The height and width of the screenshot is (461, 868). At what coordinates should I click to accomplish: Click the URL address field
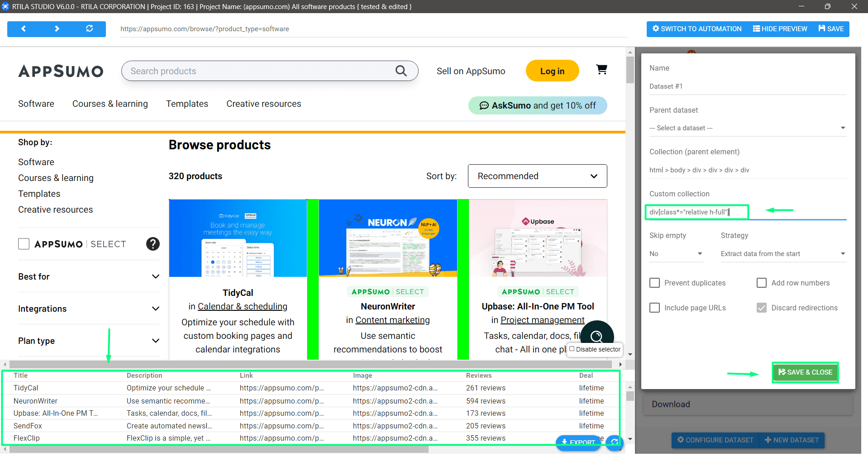[374, 29]
